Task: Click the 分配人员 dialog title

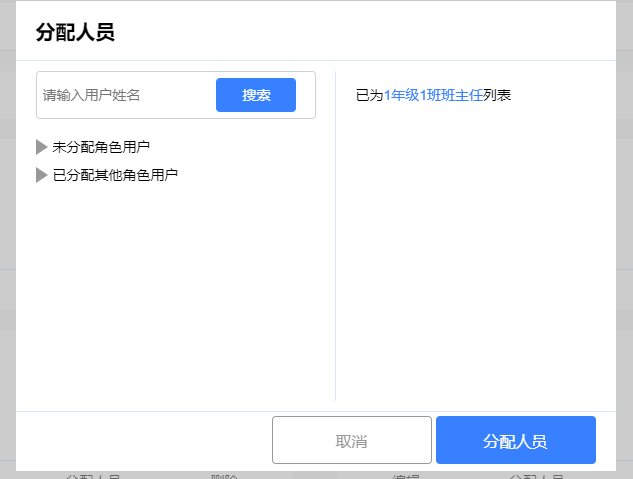Action: pos(75,32)
